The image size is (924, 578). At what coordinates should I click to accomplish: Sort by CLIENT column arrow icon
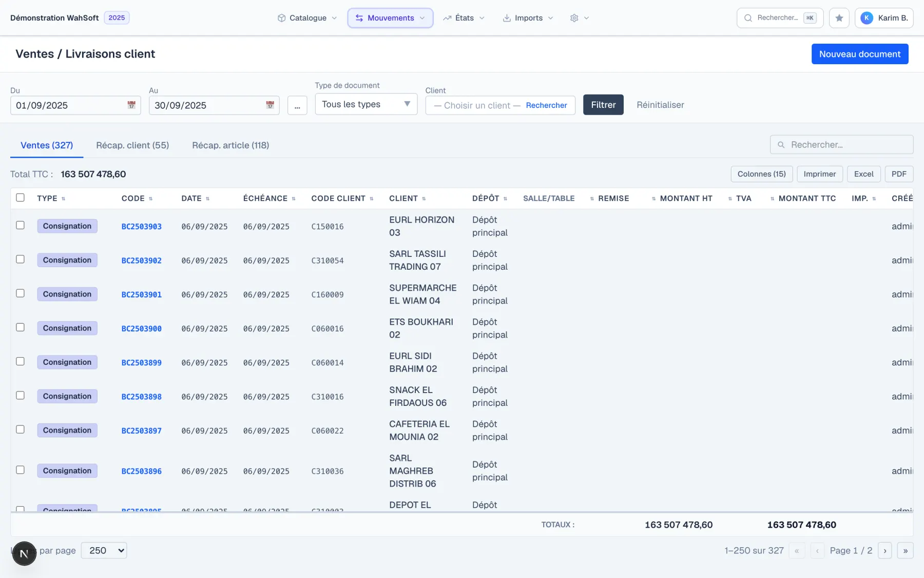(423, 199)
